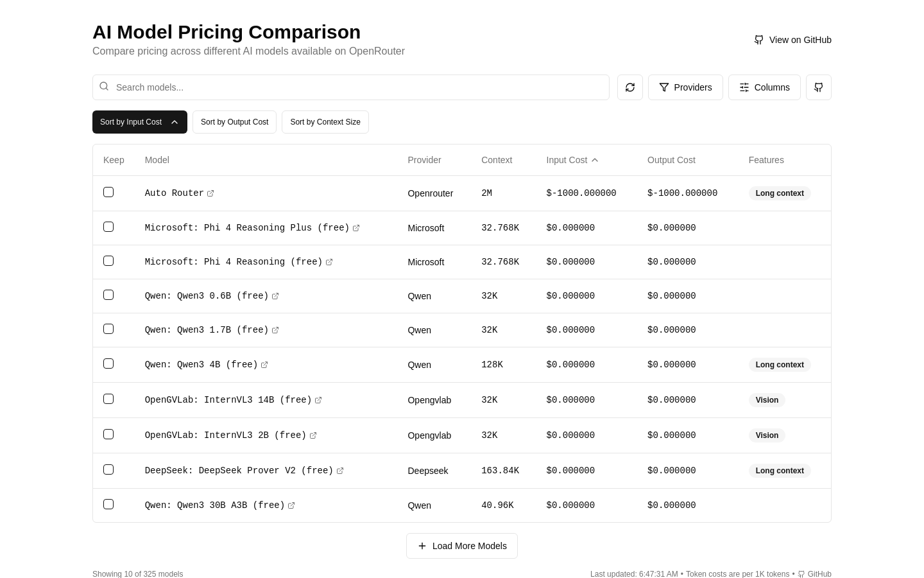Click the 40.96K context value
Image resolution: width=924 pixels, height=578 pixels.
[x=498, y=505]
